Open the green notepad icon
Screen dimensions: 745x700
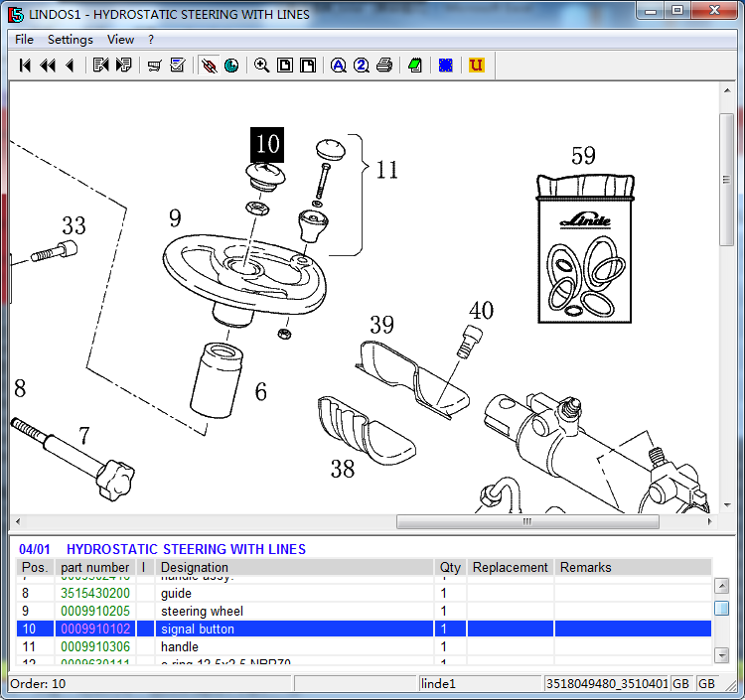coord(415,66)
